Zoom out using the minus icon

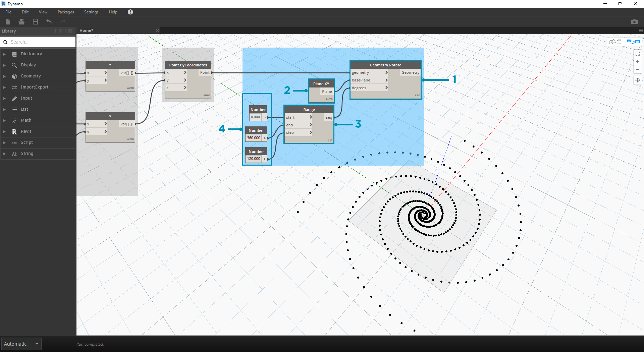tap(637, 70)
